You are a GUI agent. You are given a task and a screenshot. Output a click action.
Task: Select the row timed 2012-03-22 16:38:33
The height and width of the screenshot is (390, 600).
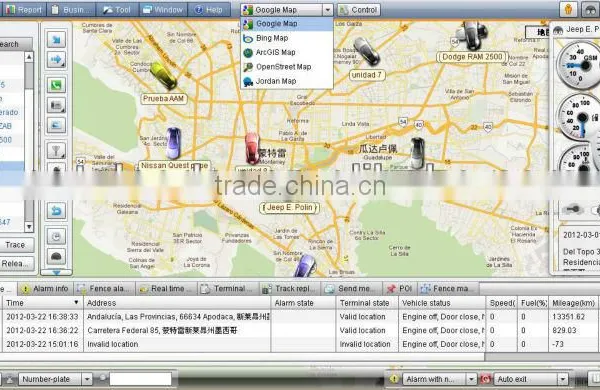[300, 317]
